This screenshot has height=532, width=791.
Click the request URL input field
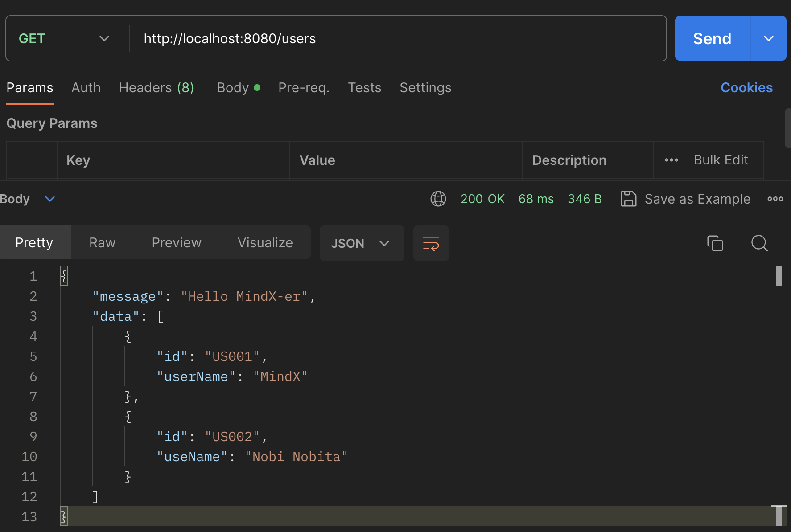tap(397, 39)
